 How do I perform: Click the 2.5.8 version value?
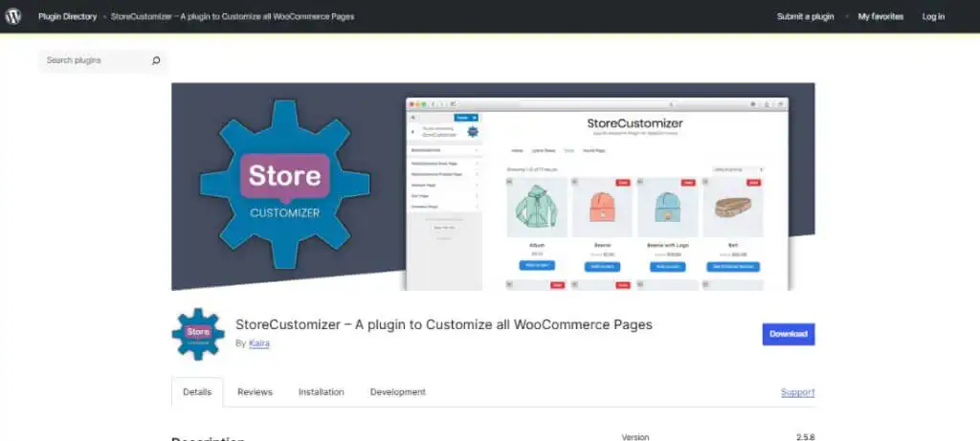pyautogui.click(x=805, y=437)
